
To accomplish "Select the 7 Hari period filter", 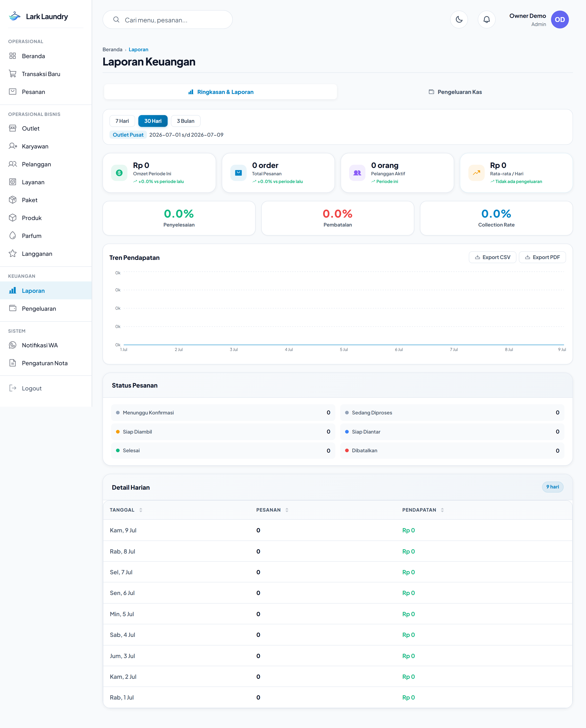I will 122,121.
